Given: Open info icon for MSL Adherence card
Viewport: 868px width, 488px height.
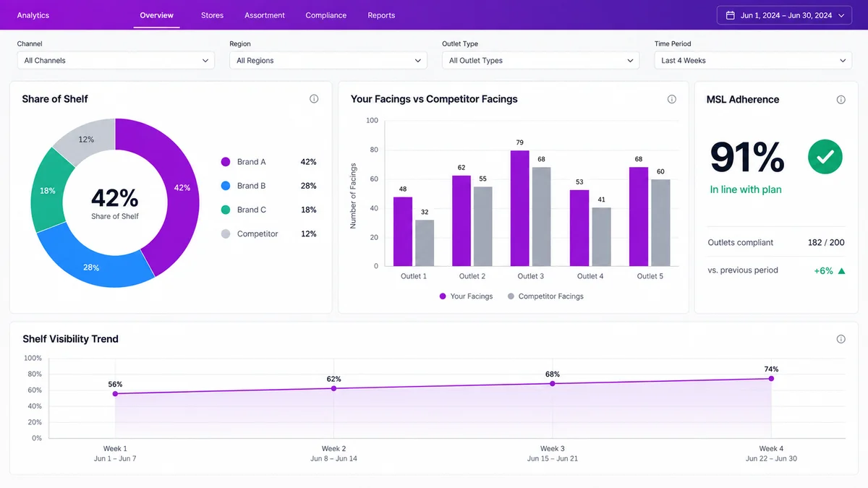Looking at the screenshot, I should pos(841,100).
